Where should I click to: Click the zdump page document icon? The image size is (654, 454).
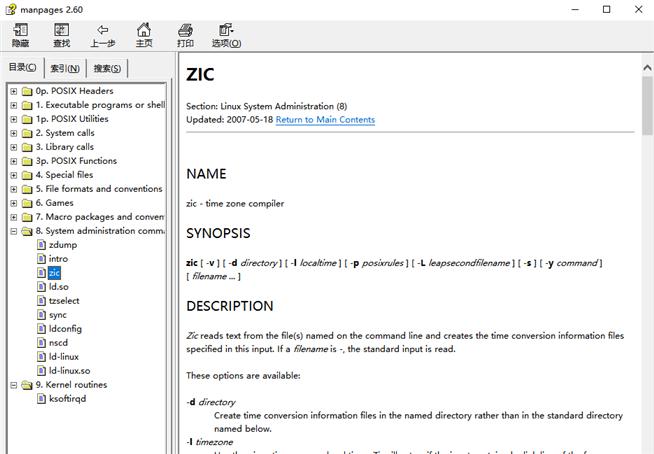point(41,245)
